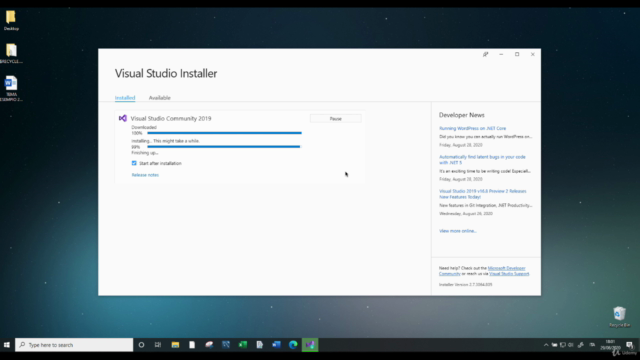
Task: Open Visual Studio Support link
Action: click(x=509, y=274)
